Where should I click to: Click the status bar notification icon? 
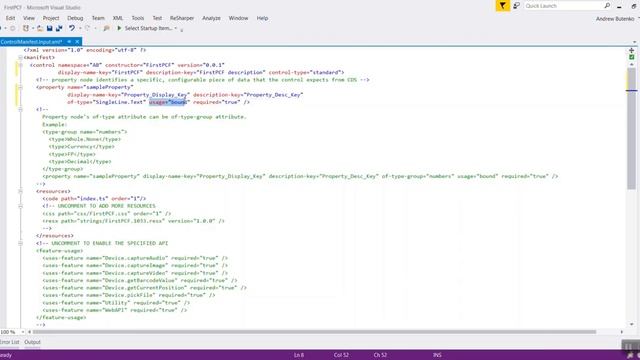pyautogui.click(x=630, y=356)
